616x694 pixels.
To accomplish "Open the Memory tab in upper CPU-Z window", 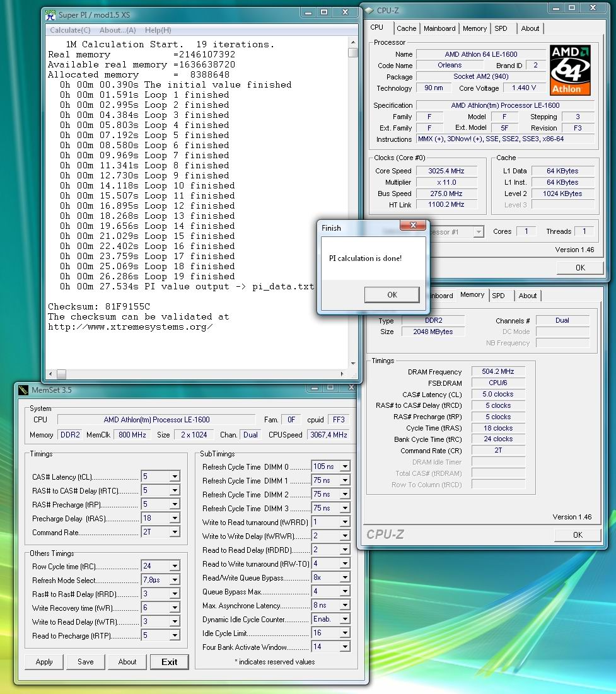I will point(474,28).
